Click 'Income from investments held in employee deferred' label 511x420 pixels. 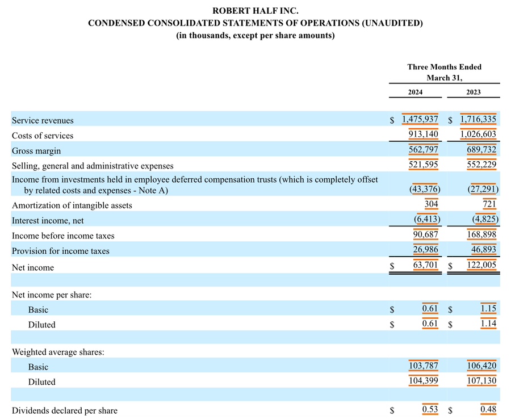point(195,185)
